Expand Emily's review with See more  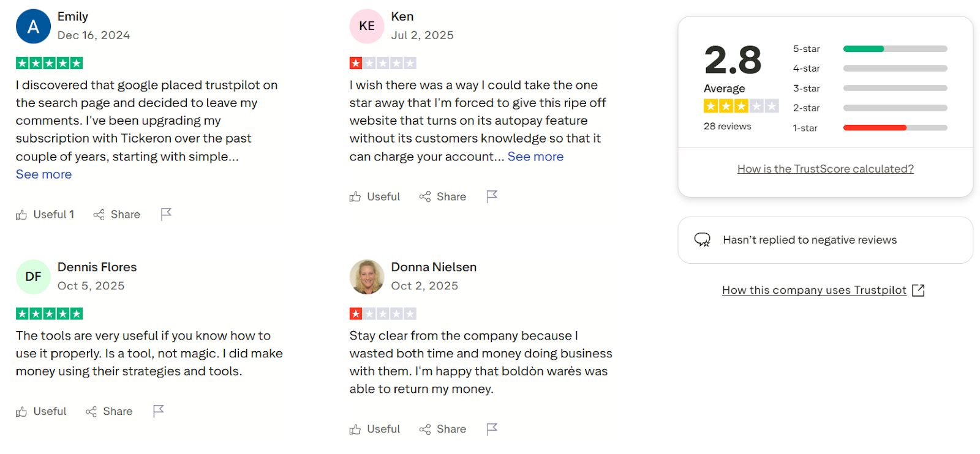click(x=43, y=174)
